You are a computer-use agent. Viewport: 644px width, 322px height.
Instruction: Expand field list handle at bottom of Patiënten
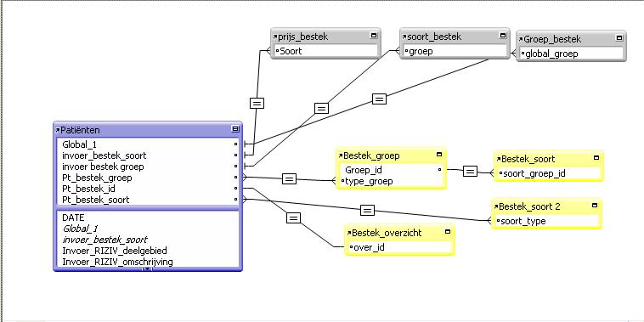click(148, 269)
